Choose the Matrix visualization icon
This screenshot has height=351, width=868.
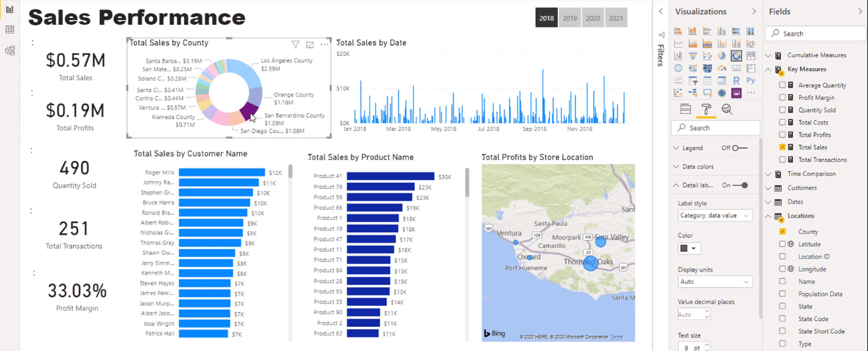tap(722, 81)
